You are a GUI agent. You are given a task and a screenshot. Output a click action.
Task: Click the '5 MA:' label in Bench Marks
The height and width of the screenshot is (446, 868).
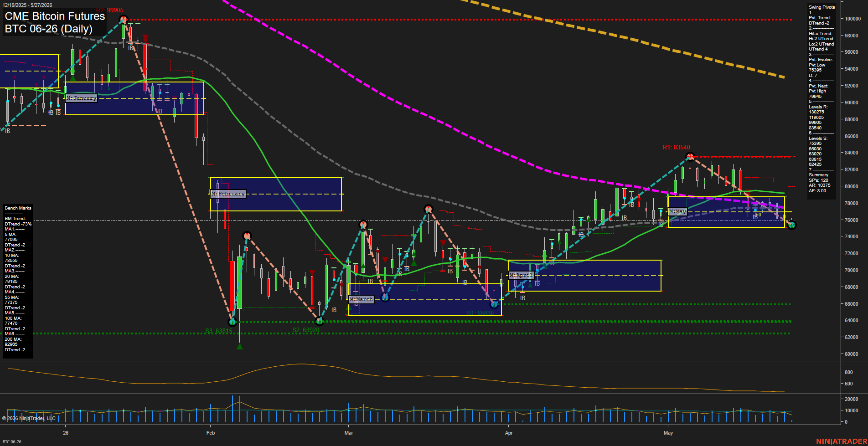coord(10,235)
